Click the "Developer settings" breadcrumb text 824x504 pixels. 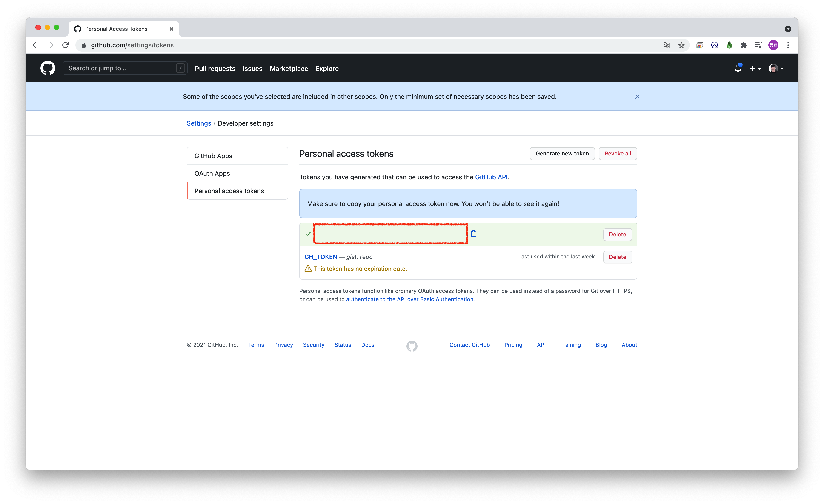(x=246, y=123)
